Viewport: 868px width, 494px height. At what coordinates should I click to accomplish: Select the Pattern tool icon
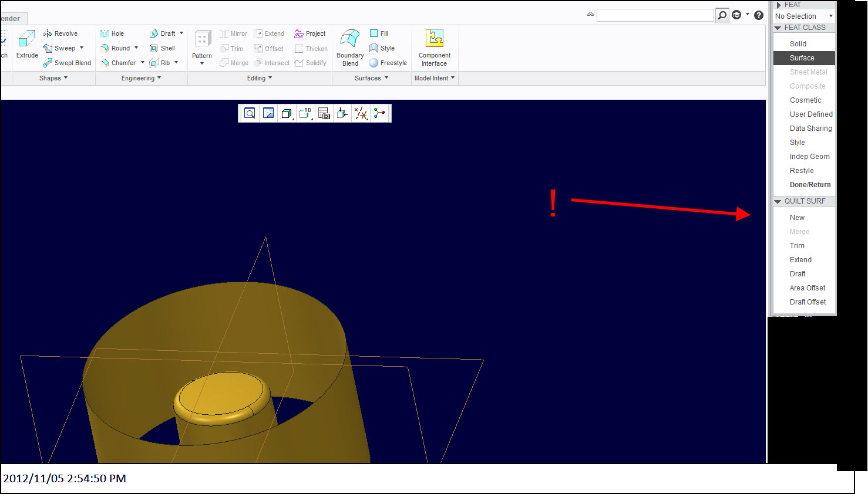[203, 47]
